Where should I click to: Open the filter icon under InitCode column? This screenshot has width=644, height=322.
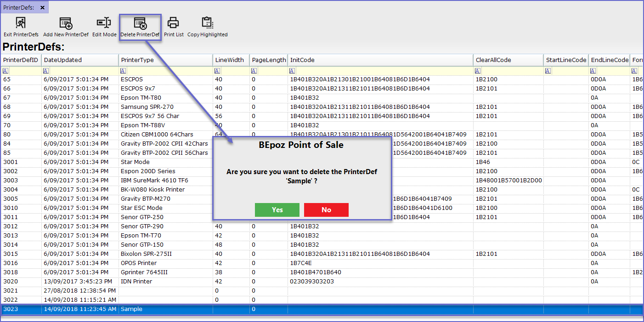292,71
